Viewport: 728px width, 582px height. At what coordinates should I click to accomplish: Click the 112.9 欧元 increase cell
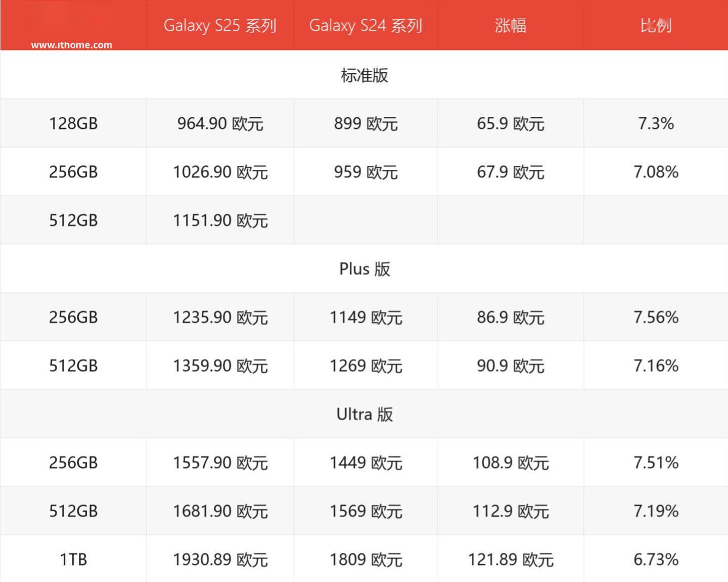pos(511,511)
